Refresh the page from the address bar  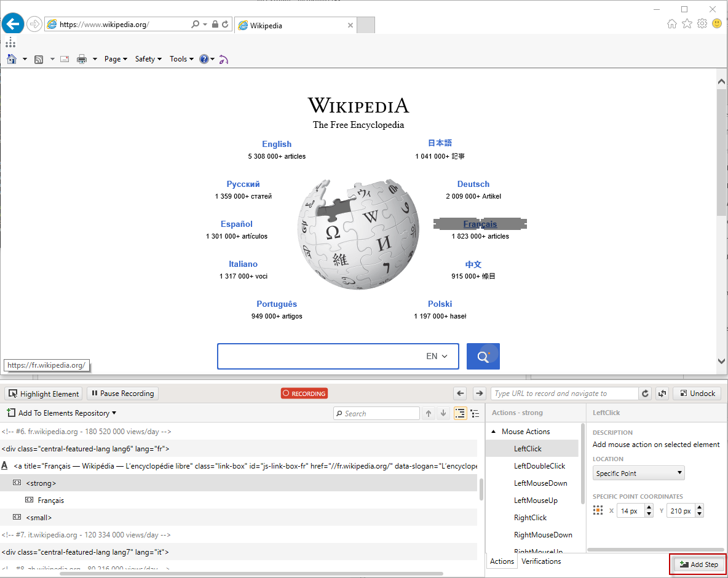pyautogui.click(x=225, y=24)
